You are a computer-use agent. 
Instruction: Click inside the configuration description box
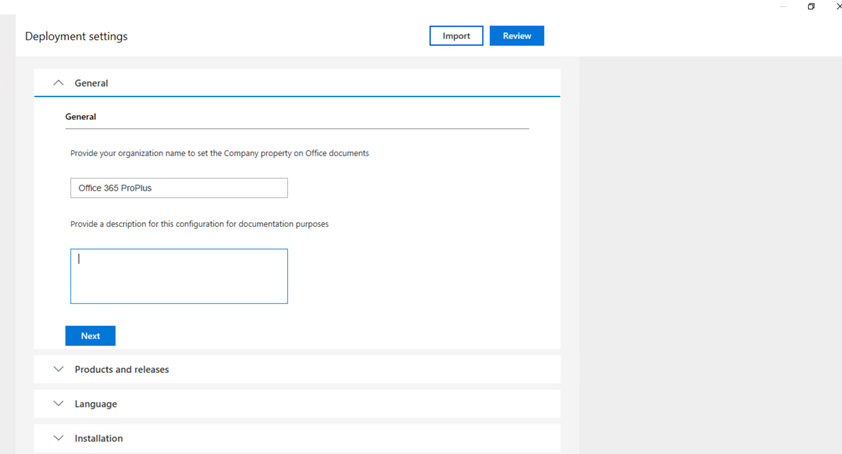[179, 276]
